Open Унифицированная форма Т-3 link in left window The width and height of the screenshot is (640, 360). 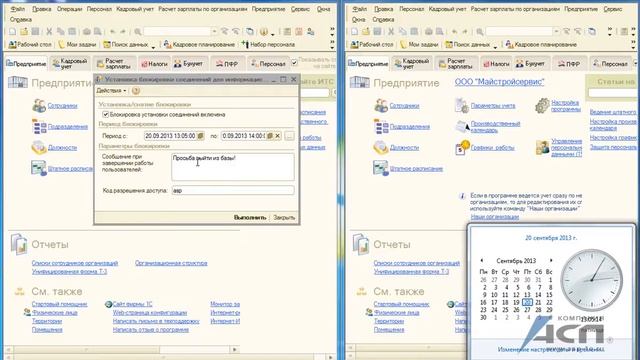point(69,271)
